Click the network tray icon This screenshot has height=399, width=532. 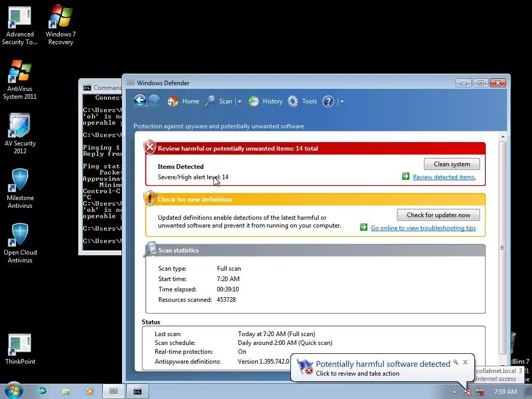click(480, 392)
